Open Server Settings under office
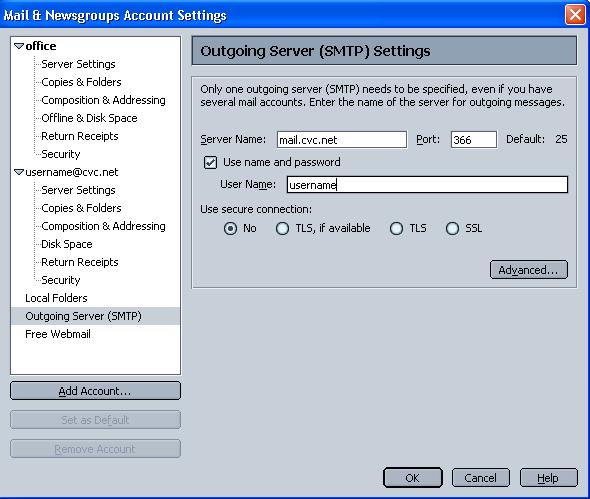This screenshot has height=499, width=590. point(78,64)
